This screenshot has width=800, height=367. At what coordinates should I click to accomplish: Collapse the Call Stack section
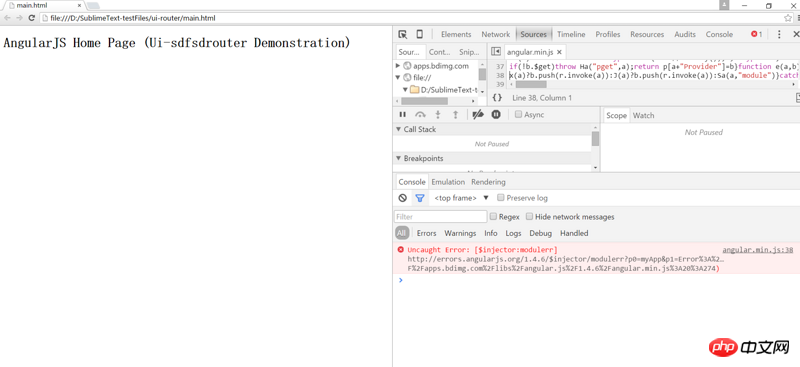398,130
